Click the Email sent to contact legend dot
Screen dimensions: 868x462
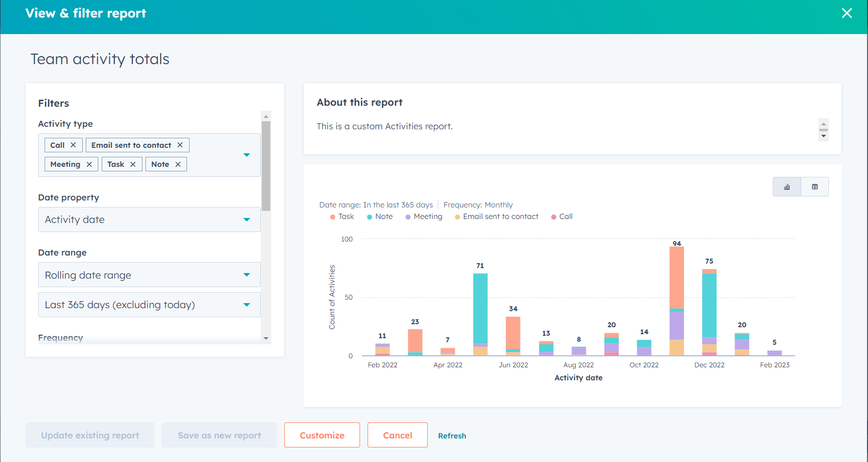pos(457,216)
